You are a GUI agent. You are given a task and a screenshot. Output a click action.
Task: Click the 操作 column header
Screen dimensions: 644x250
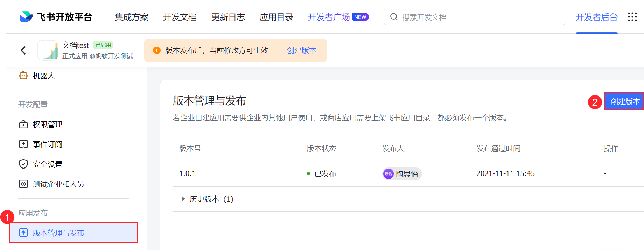tap(611, 149)
